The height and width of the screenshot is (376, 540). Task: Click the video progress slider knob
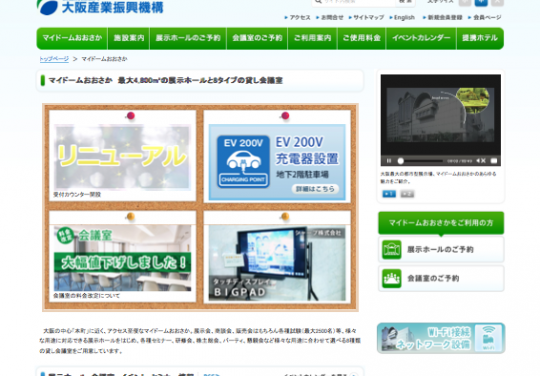click(401, 161)
